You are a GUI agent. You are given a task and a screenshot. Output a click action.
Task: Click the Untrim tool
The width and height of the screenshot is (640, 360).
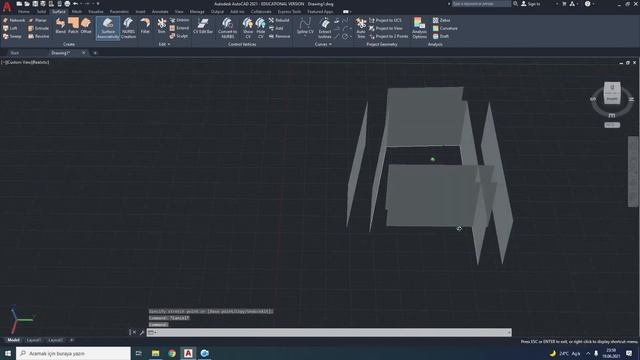click(180, 20)
